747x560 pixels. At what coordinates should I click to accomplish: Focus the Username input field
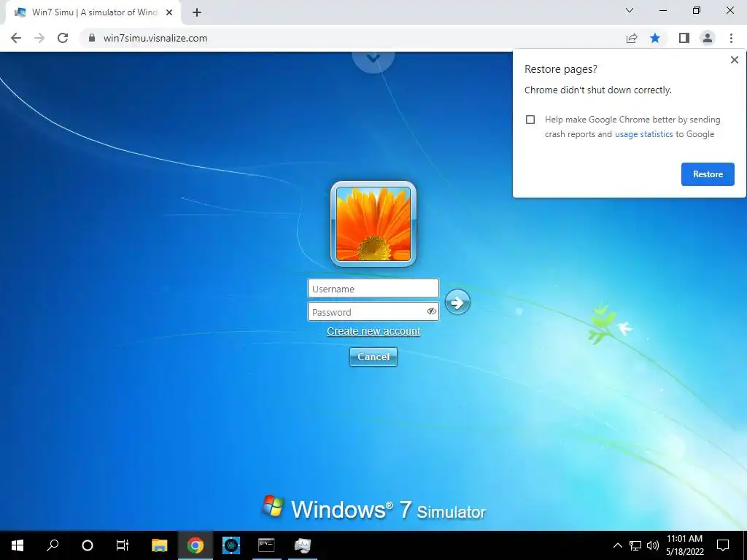tap(373, 289)
